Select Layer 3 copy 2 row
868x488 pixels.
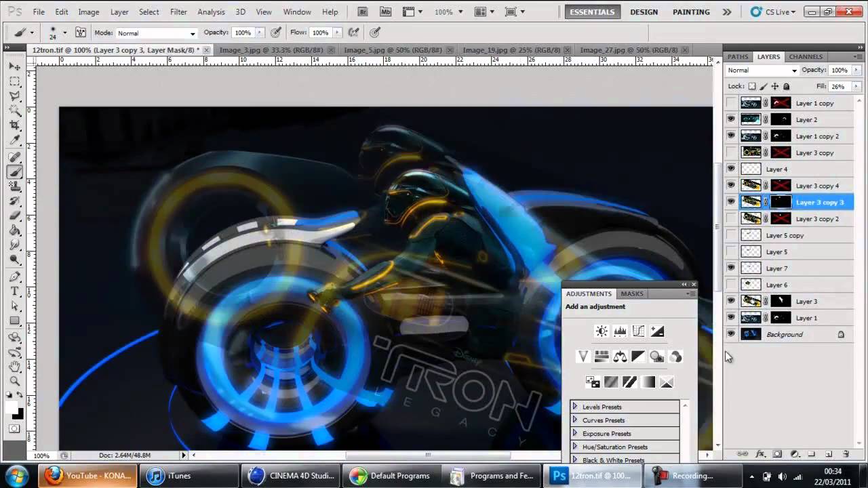point(789,219)
